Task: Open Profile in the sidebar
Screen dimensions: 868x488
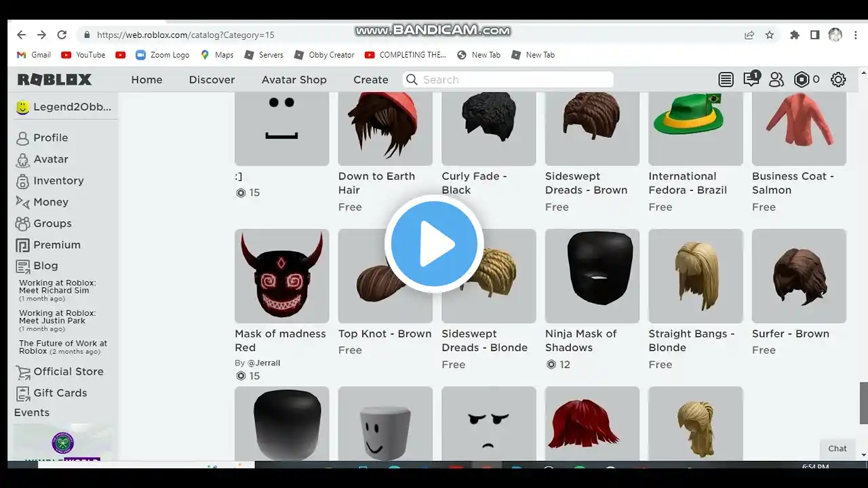Action: [42, 138]
